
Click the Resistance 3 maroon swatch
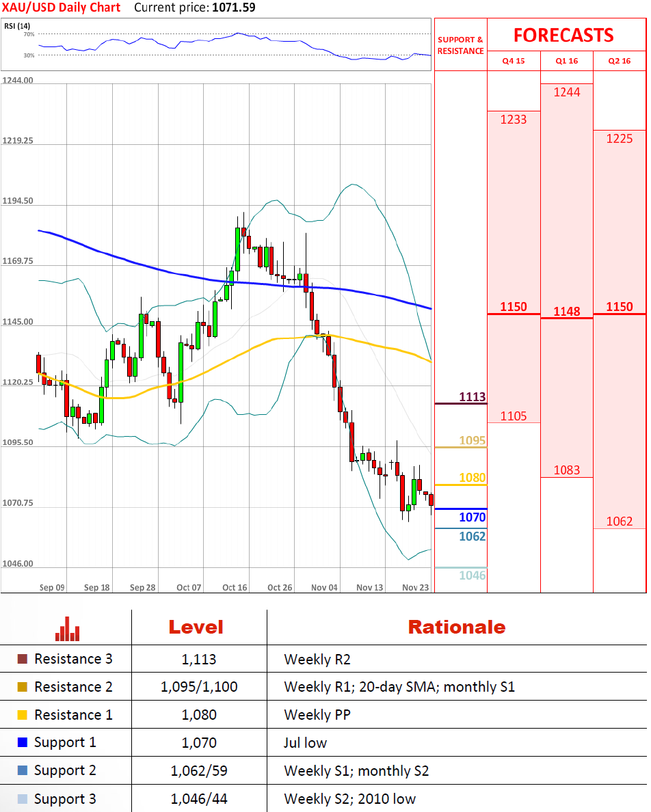[23, 659]
